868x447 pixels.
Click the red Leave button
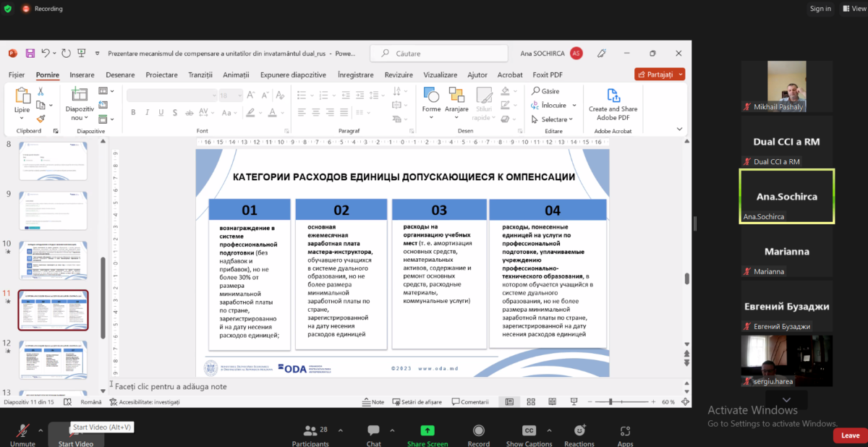pos(850,435)
